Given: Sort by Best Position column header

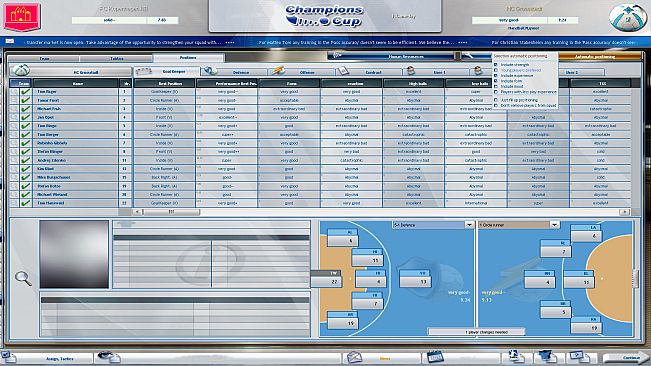Looking at the screenshot, I should [164, 83].
